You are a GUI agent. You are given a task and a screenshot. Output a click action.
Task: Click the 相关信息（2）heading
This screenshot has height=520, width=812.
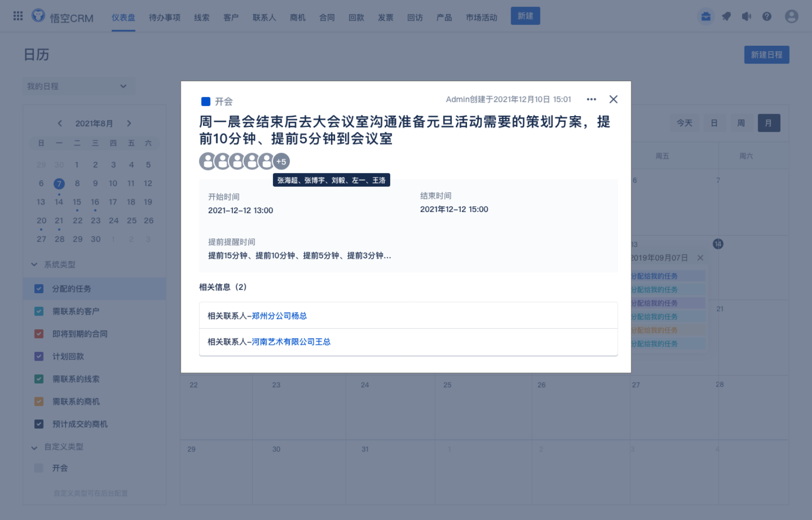click(223, 287)
